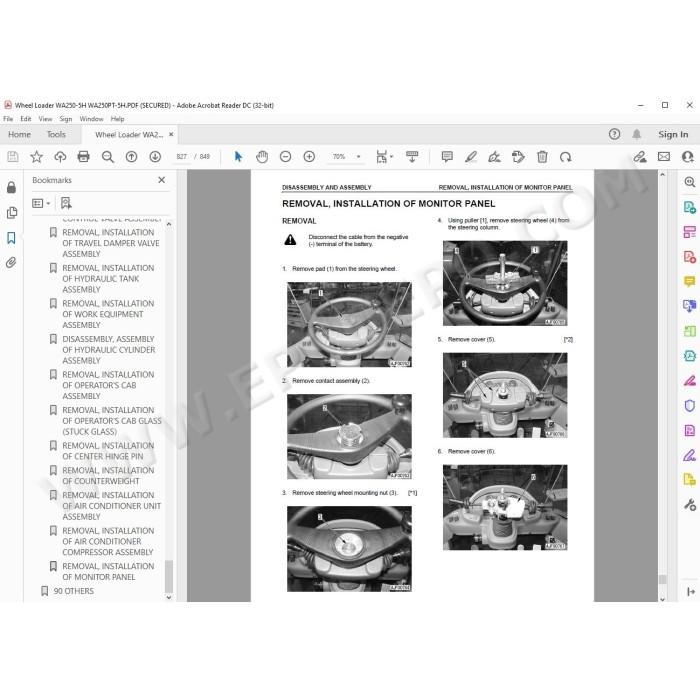The image size is (700, 700).
Task: Expand the right tools pane arrow
Action: point(691,592)
